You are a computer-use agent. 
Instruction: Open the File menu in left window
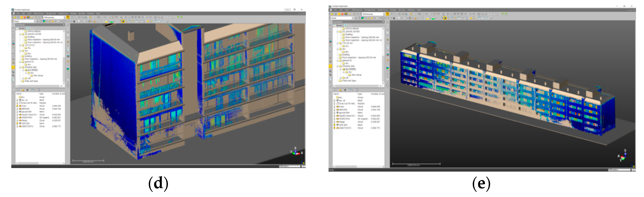pos(18,13)
